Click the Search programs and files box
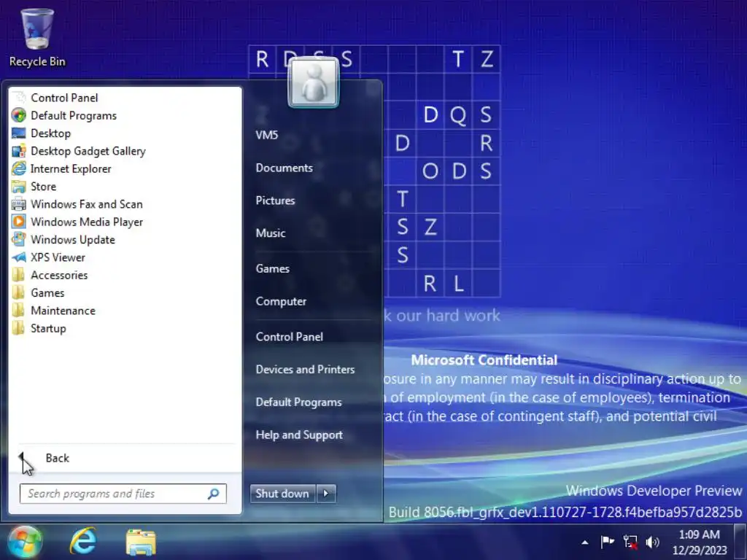 [123, 494]
